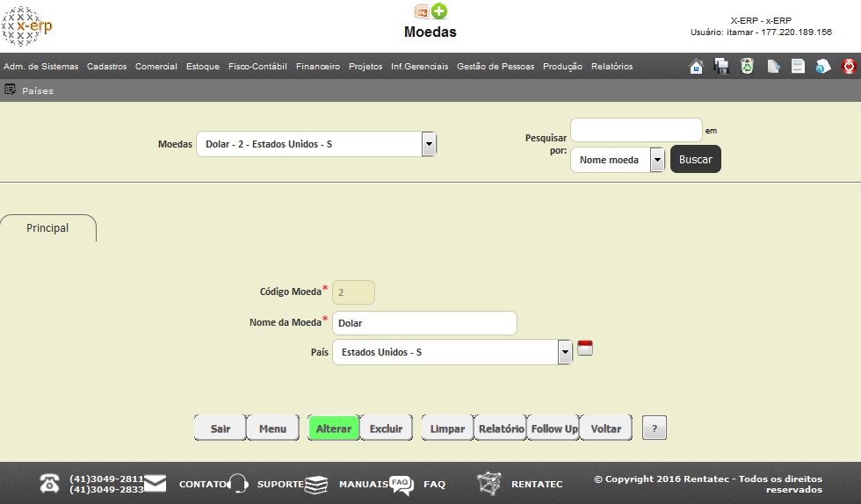Image resolution: width=861 pixels, height=504 pixels.
Task: Open the Estoque menu
Action: [203, 67]
